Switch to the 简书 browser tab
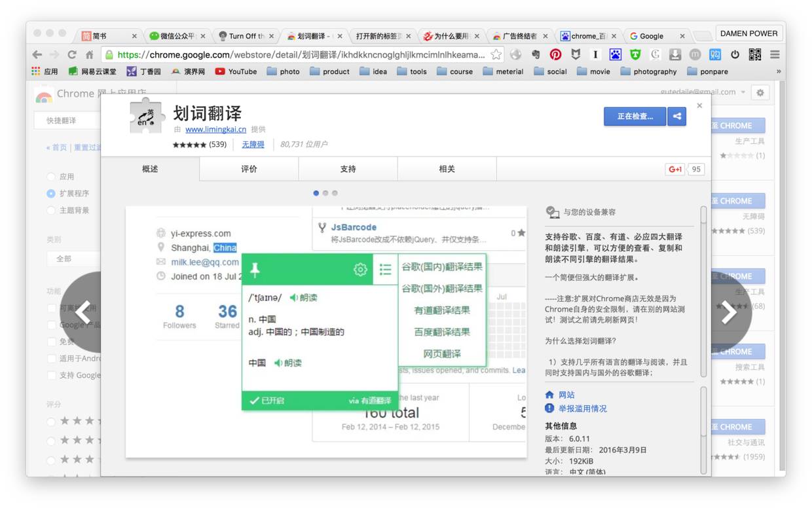 pyautogui.click(x=108, y=36)
